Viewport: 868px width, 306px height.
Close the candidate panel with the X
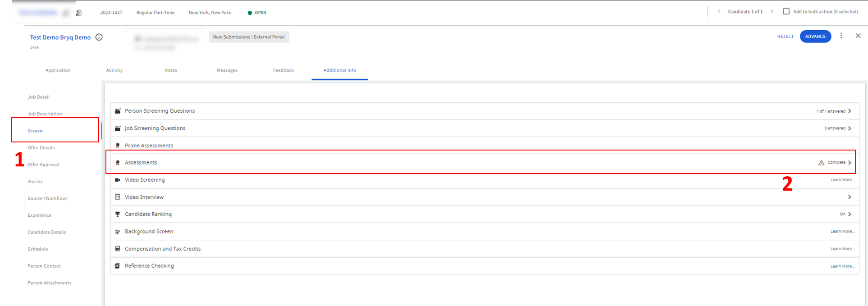[x=858, y=36]
